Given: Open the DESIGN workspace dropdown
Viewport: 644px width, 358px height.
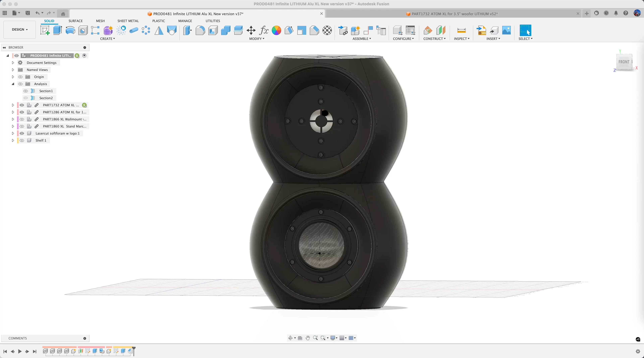Looking at the screenshot, I should [19, 29].
